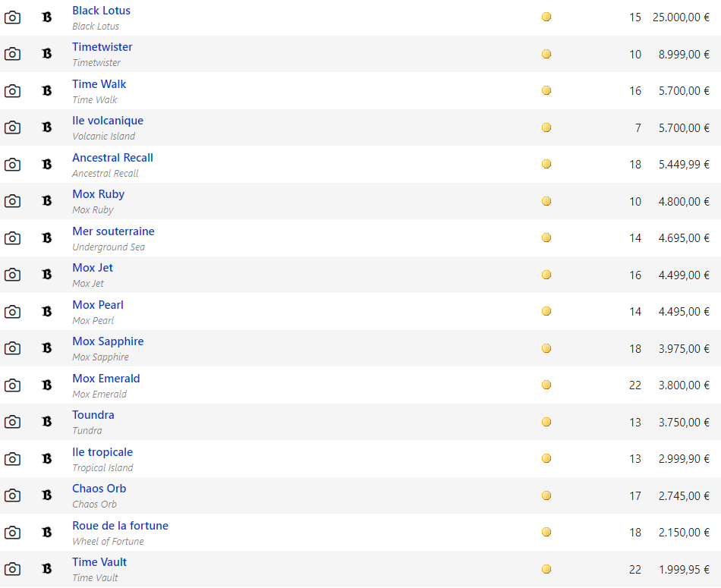Open the Time Vault card link
The height and width of the screenshot is (588, 721).
click(x=99, y=561)
